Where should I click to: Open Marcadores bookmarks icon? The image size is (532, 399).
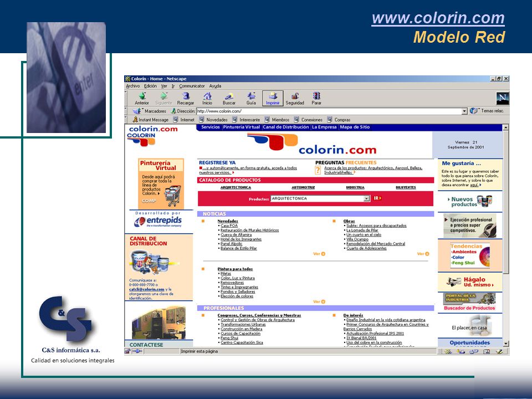pyautogui.click(x=137, y=111)
